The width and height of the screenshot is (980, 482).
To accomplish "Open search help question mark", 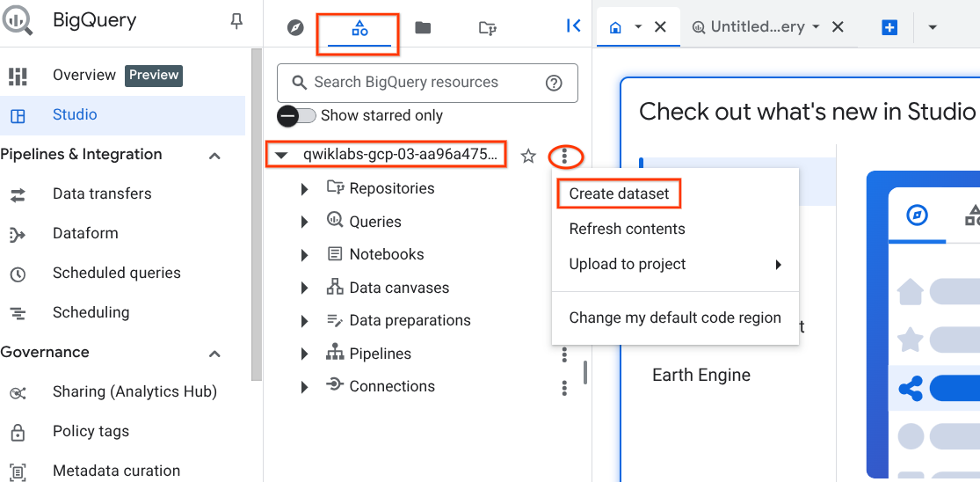I will click(x=554, y=83).
